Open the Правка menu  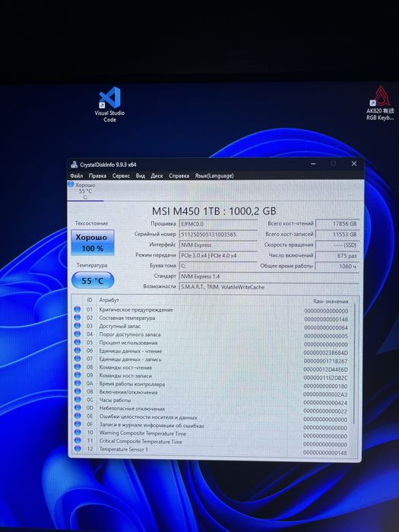click(97, 176)
